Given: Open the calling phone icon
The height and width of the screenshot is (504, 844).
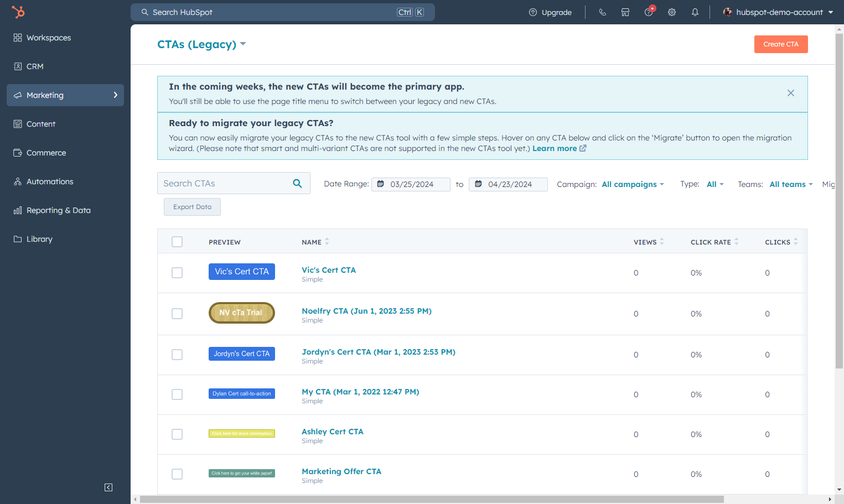Looking at the screenshot, I should [603, 12].
